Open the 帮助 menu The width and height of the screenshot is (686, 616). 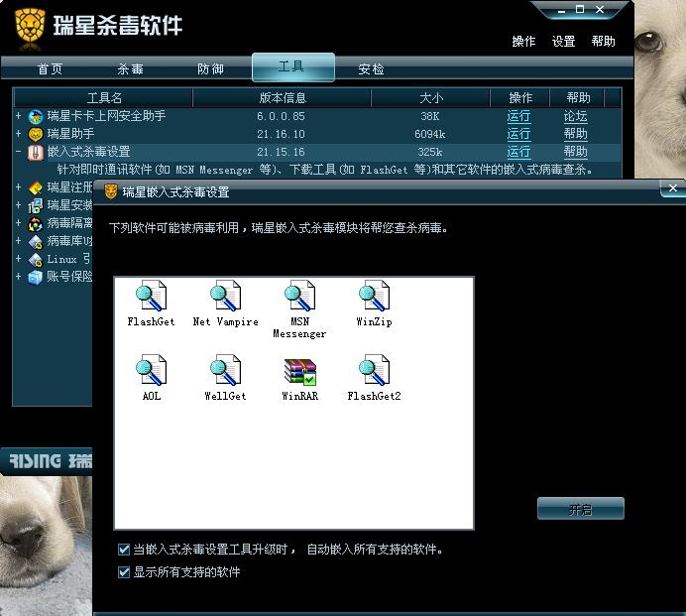pyautogui.click(x=604, y=41)
